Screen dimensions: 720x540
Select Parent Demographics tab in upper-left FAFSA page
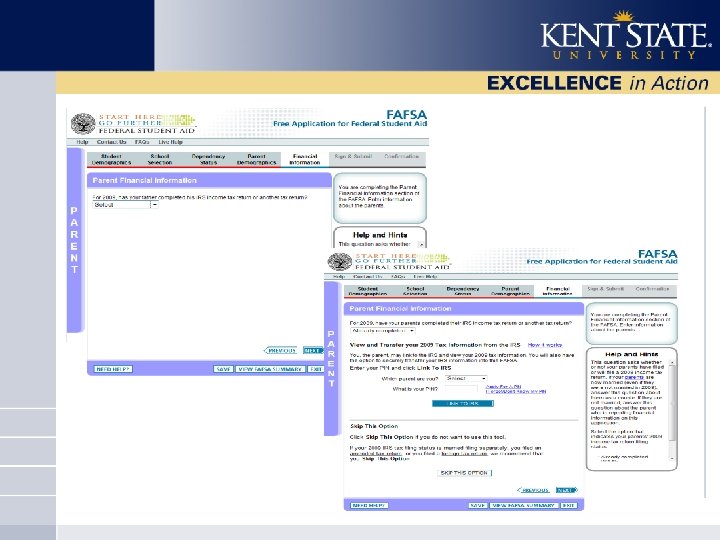click(x=256, y=159)
